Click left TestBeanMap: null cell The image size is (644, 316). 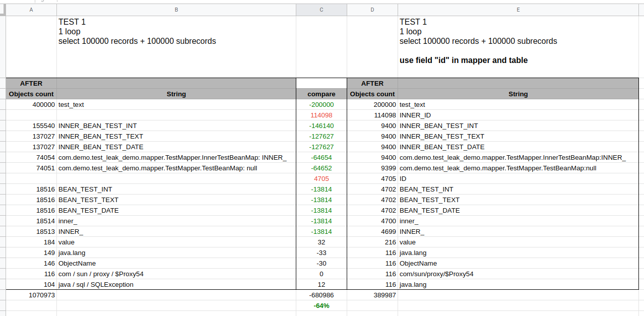(176, 168)
